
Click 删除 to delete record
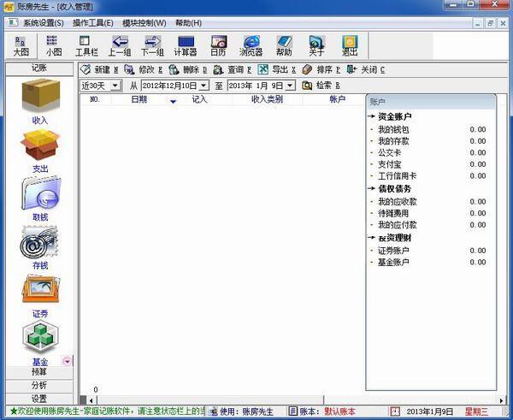tap(188, 70)
